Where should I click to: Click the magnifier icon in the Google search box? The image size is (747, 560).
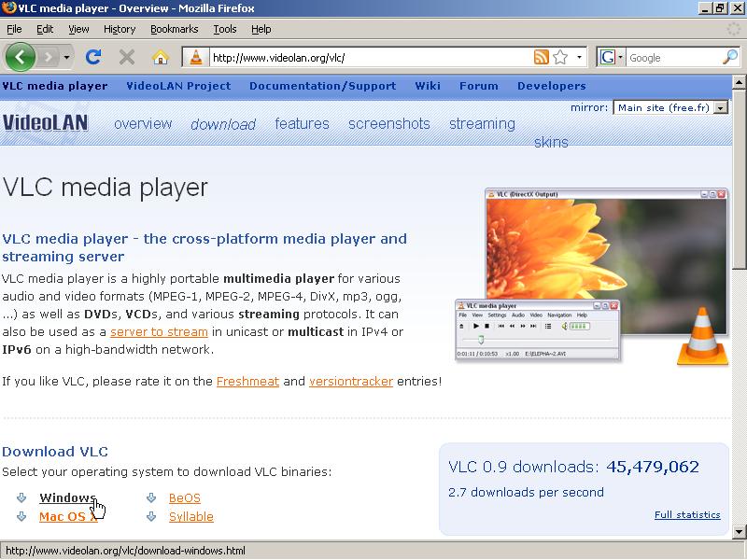732,57
